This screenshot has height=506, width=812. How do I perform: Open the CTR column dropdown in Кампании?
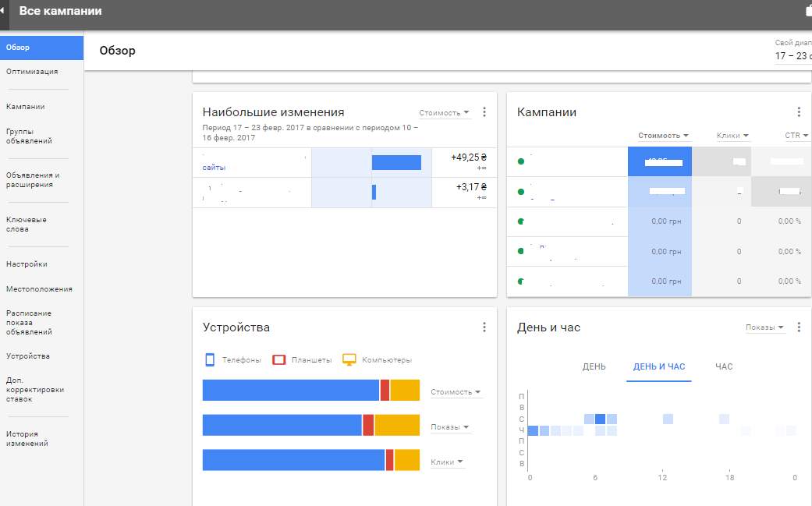796,136
